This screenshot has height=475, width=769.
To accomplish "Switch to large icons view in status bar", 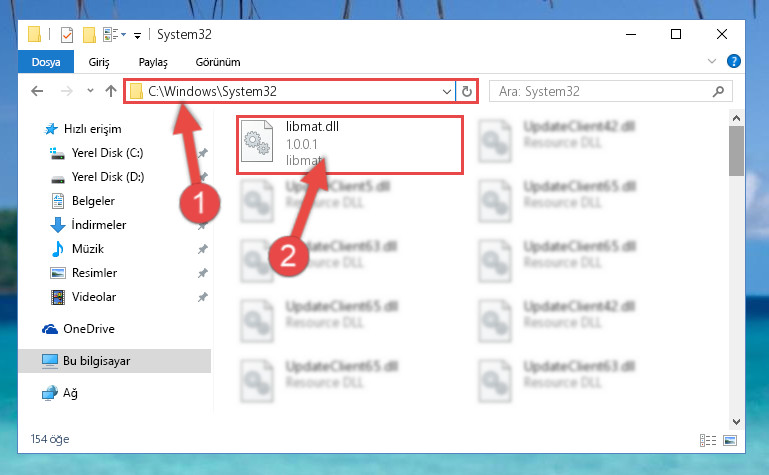I will 730,440.
